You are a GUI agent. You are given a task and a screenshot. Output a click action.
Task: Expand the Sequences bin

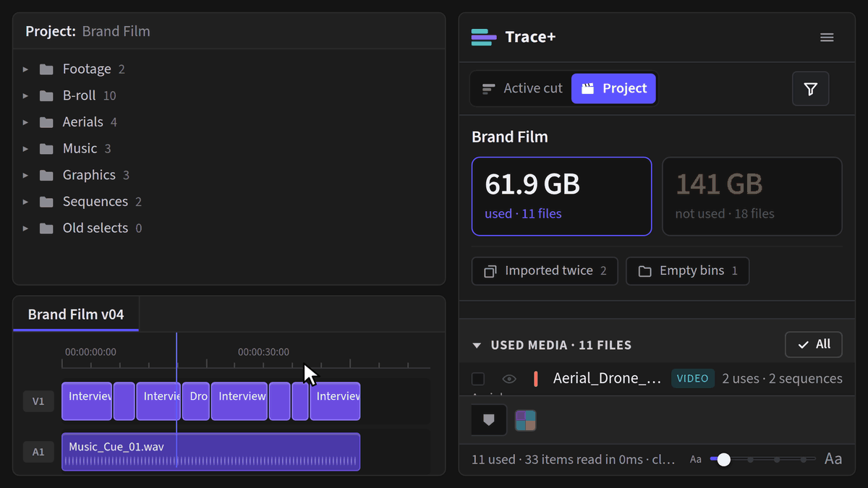pos(25,202)
